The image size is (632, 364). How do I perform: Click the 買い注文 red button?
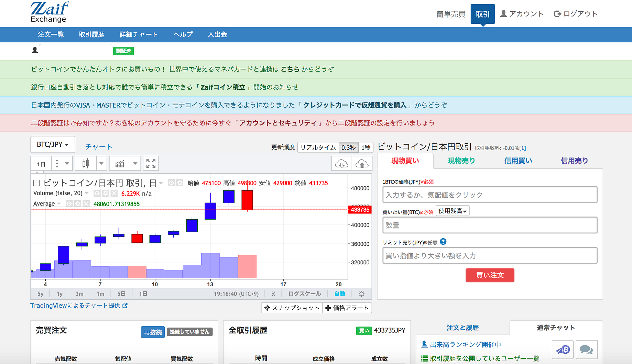pos(490,275)
